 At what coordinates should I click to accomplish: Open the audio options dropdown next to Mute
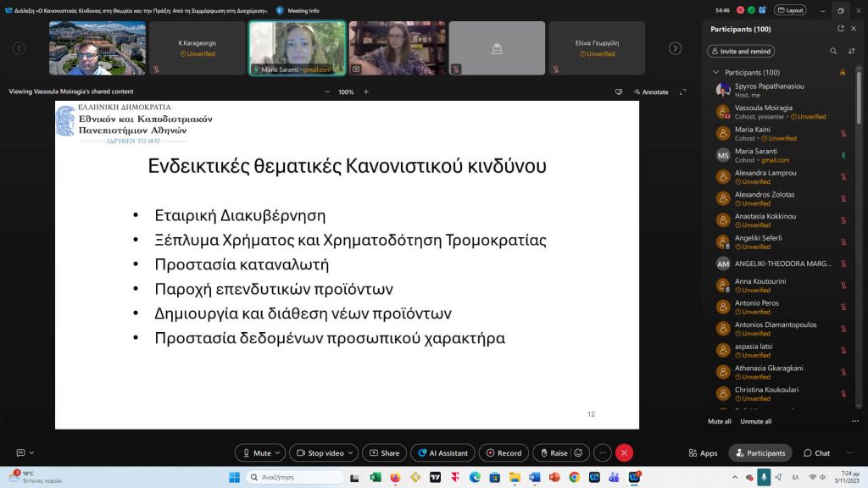pos(280,452)
